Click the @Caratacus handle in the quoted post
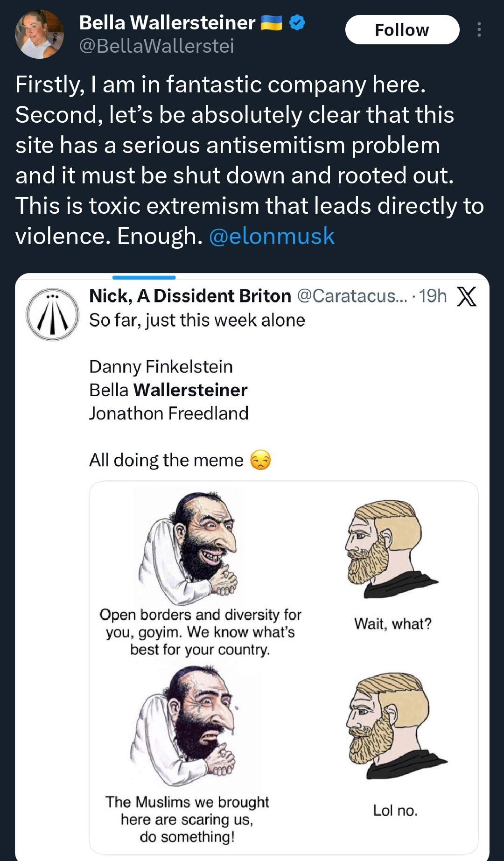 pos(352,296)
